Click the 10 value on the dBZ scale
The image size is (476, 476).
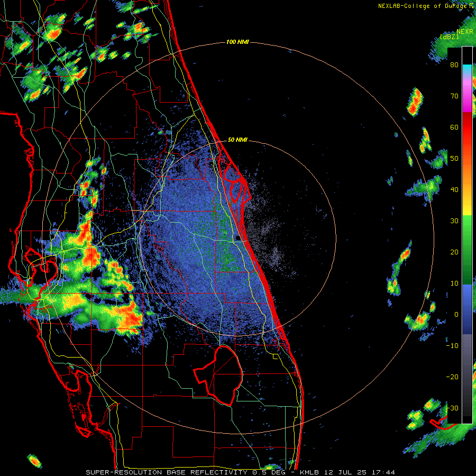tap(454, 283)
